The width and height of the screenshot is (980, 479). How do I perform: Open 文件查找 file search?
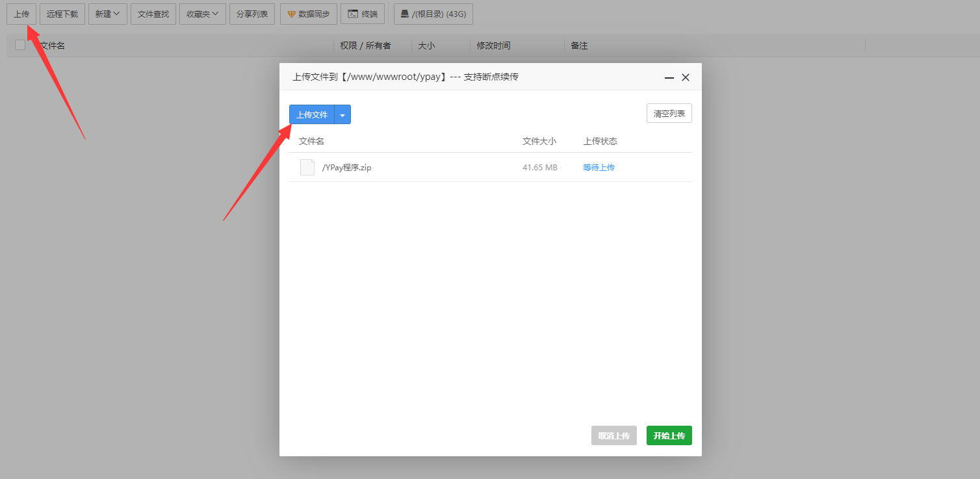(153, 14)
